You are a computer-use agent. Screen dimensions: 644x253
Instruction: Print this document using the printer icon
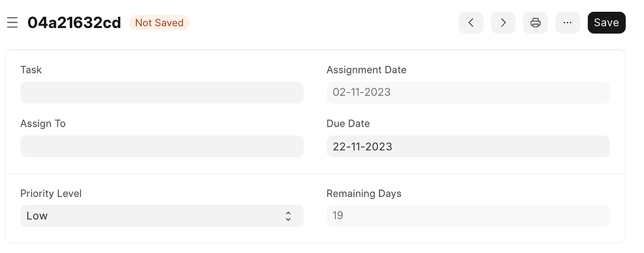click(x=535, y=22)
